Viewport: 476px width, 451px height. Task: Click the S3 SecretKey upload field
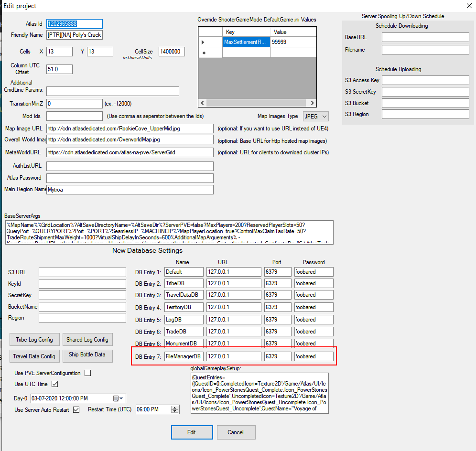[425, 92]
